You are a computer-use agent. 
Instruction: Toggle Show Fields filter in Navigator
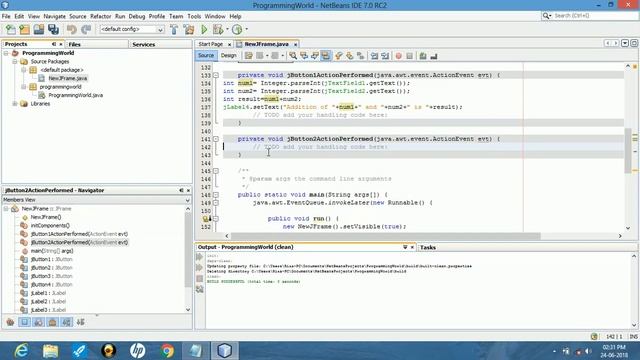point(24,322)
